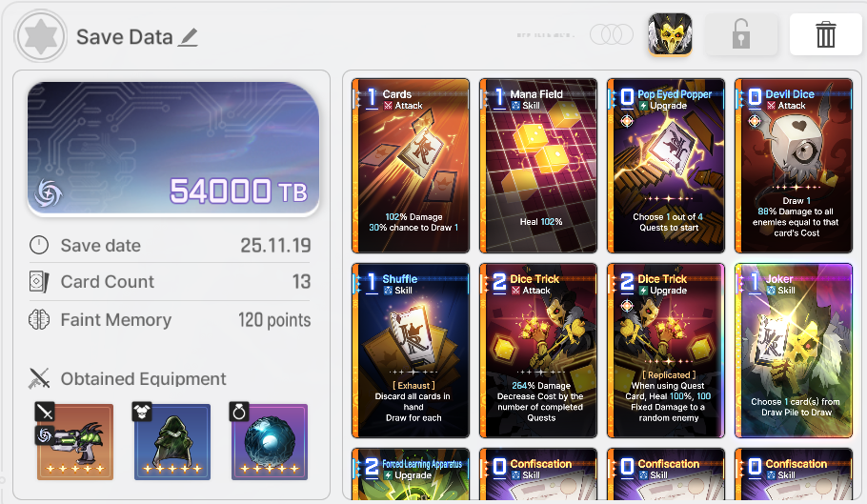This screenshot has width=867, height=504.
Task: Click the 54000 TB save data banner
Action: tap(173, 148)
